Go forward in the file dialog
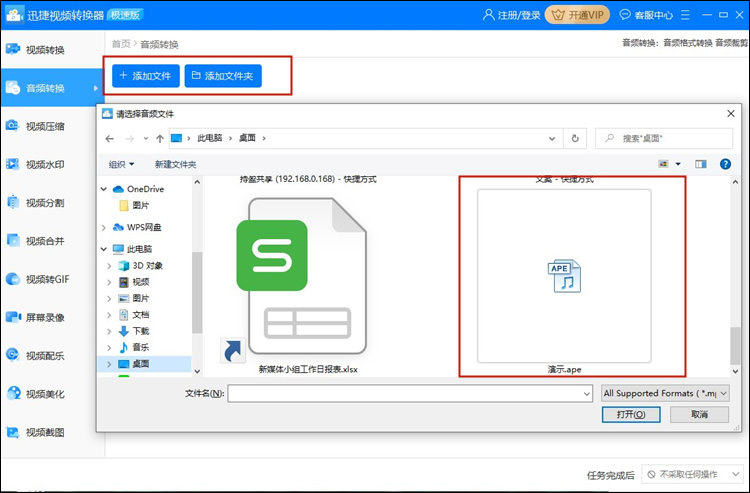The image size is (750, 493). pos(129,139)
